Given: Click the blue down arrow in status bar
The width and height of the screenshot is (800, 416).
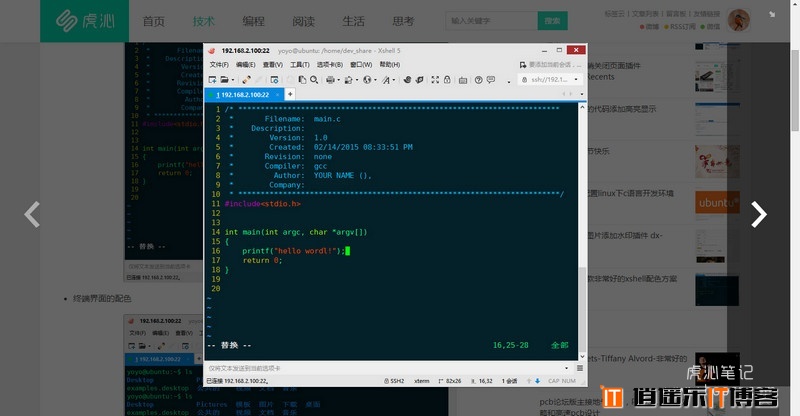Looking at the screenshot, I should 537,381.
